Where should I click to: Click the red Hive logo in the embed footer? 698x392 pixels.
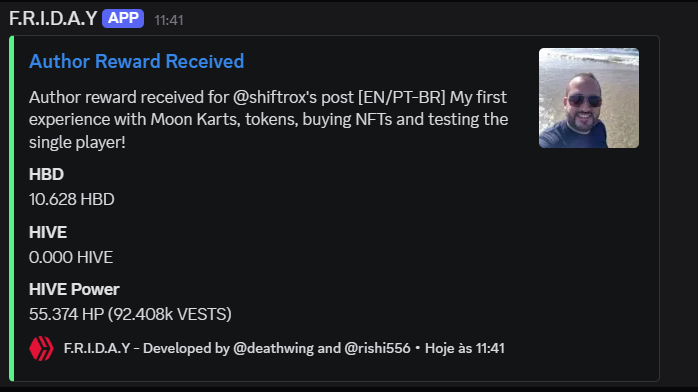click(41, 348)
